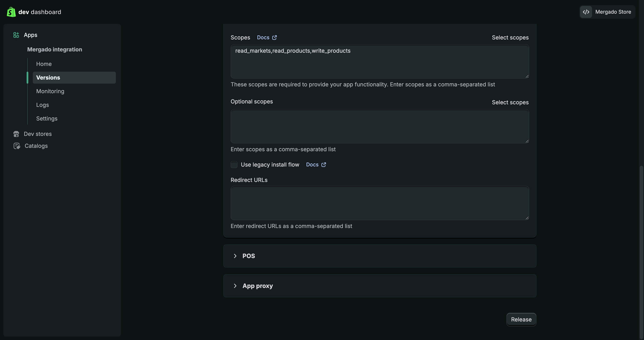Expand the App proxy section
The width and height of the screenshot is (644, 340).
click(x=235, y=286)
